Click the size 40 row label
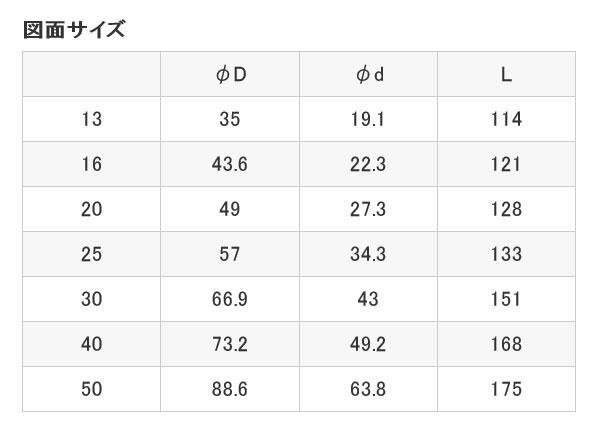The height and width of the screenshot is (431, 589). click(92, 344)
